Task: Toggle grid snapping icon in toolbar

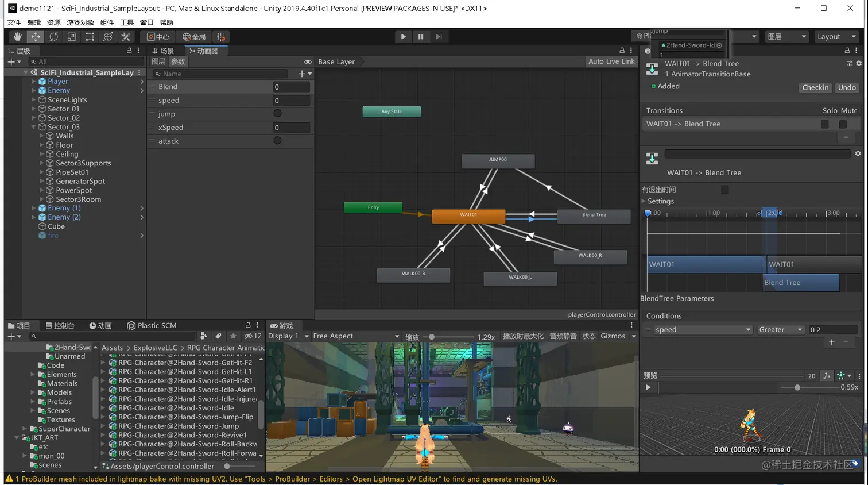Action: pos(221,37)
